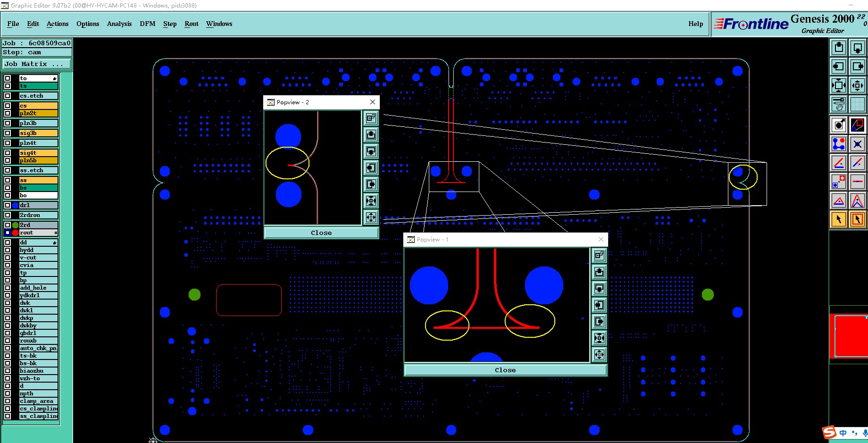Toggle checkbox for layer clamp_area
This screenshot has height=443, width=868.
(x=8, y=401)
